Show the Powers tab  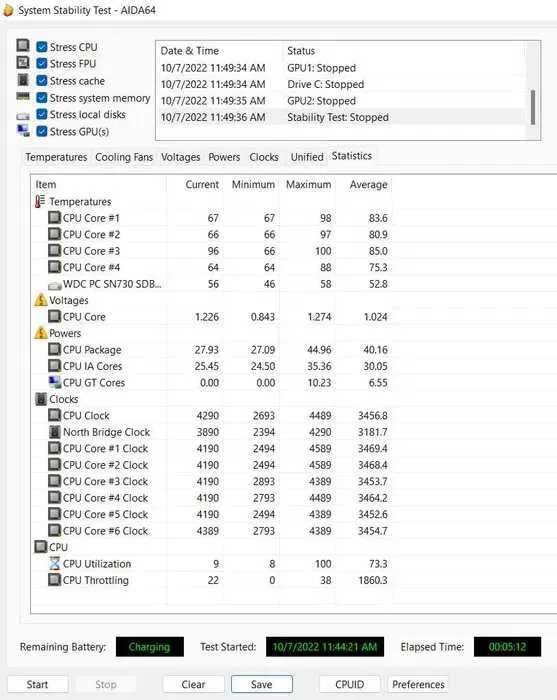click(x=224, y=157)
